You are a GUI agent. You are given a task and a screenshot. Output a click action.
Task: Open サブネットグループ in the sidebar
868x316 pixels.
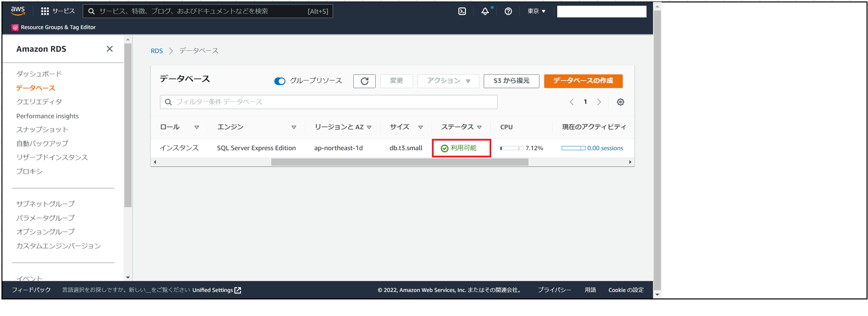pyautogui.click(x=45, y=204)
